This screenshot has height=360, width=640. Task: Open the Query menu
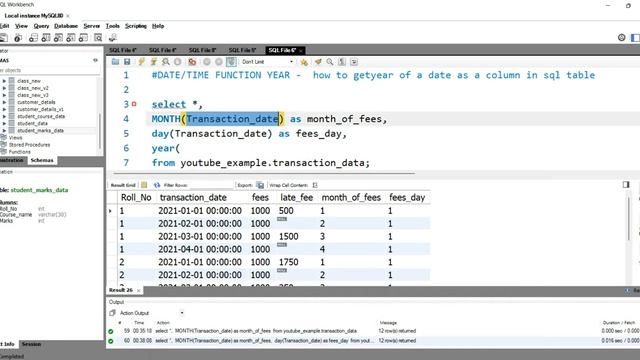click(x=41, y=26)
